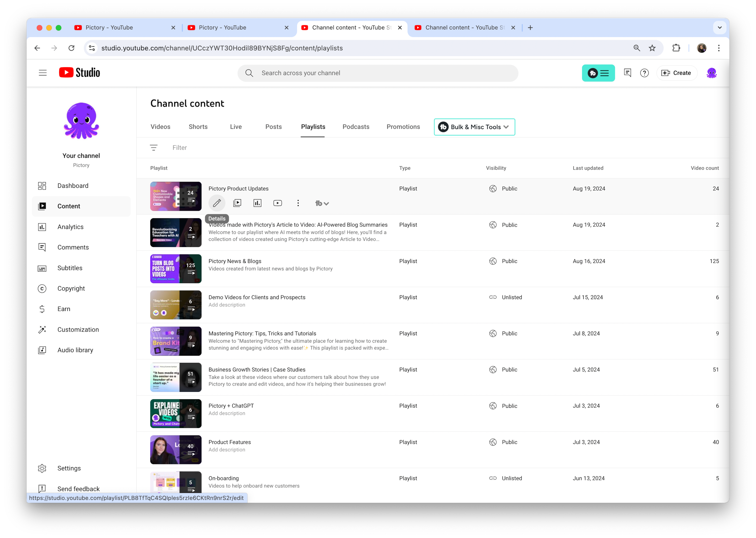Select the Playlists tab
The width and height of the screenshot is (756, 538).
point(313,127)
